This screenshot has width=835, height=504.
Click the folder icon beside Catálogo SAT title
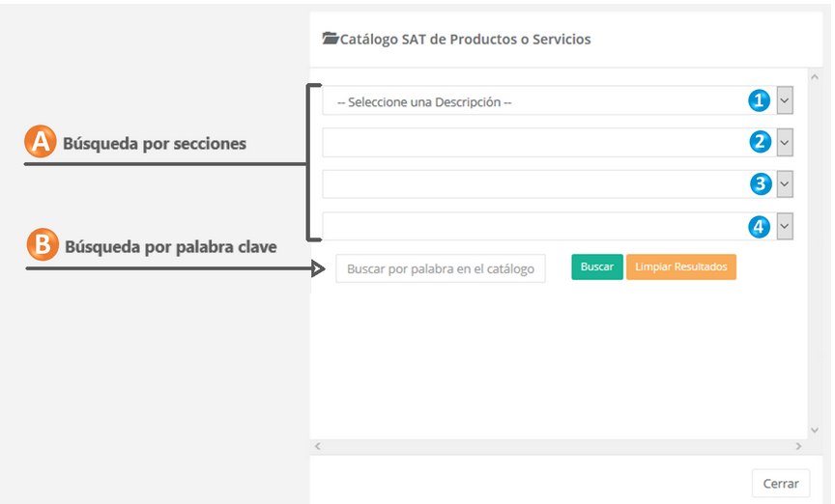[330, 40]
